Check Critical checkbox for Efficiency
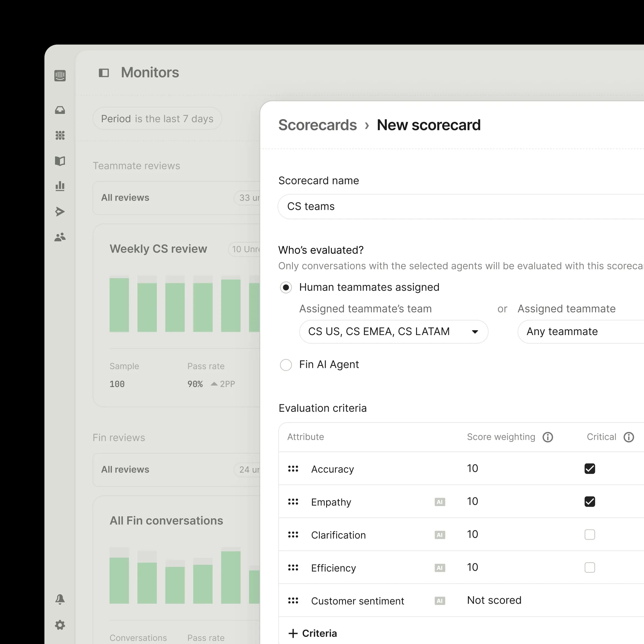Viewport: 644px width, 644px height. (590, 567)
